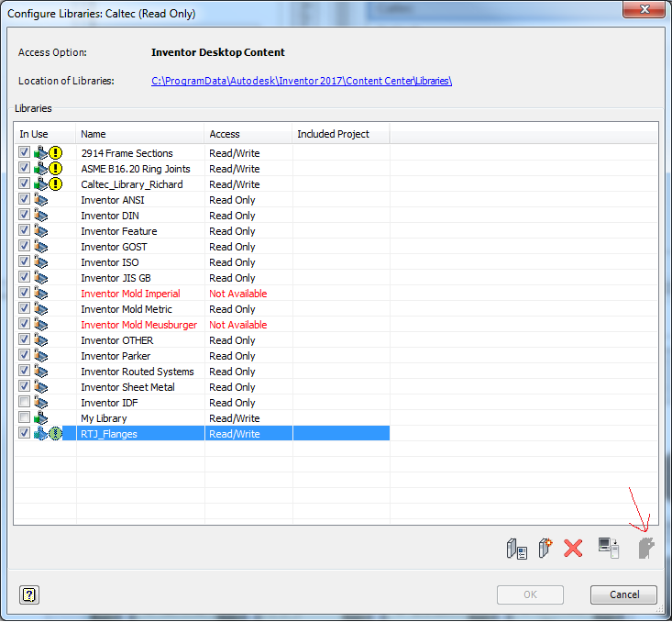
Task: Click warning icon beside Caltec_Library_Richard
Action: [x=55, y=184]
